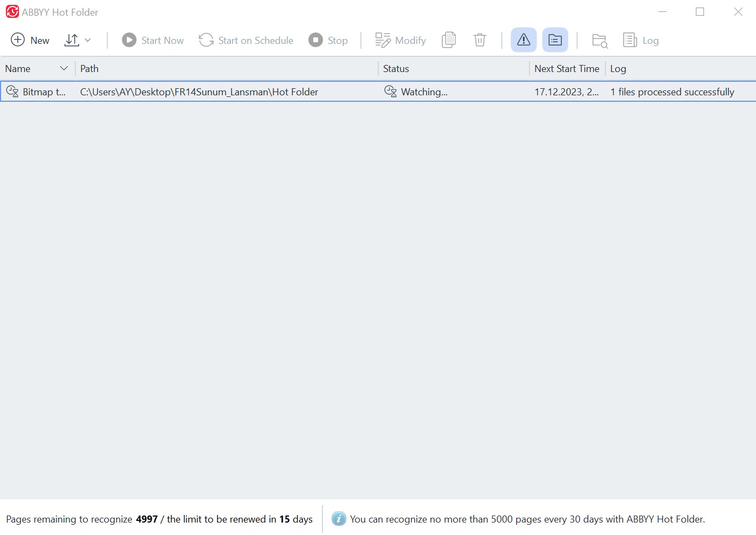This screenshot has height=535, width=756.
Task: Copy the selected task icon
Action: pyautogui.click(x=449, y=40)
